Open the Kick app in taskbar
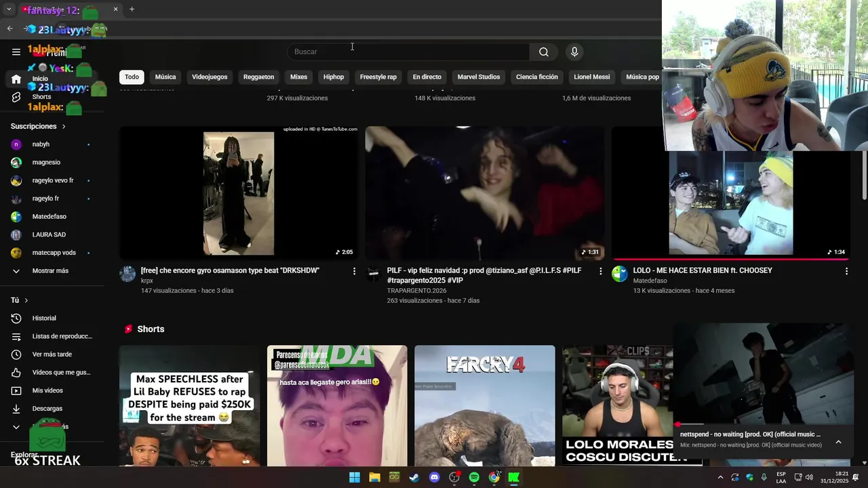Screen dimensions: 868x488 (514, 477)
